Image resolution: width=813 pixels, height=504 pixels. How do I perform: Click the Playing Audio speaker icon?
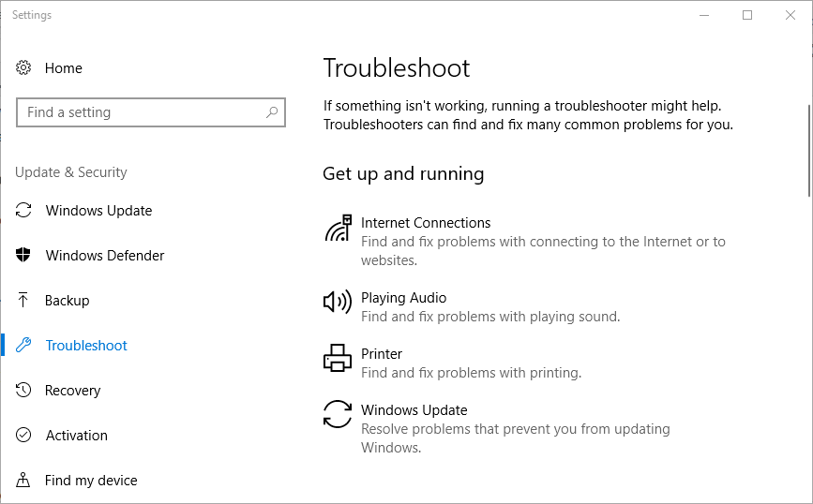tap(337, 302)
